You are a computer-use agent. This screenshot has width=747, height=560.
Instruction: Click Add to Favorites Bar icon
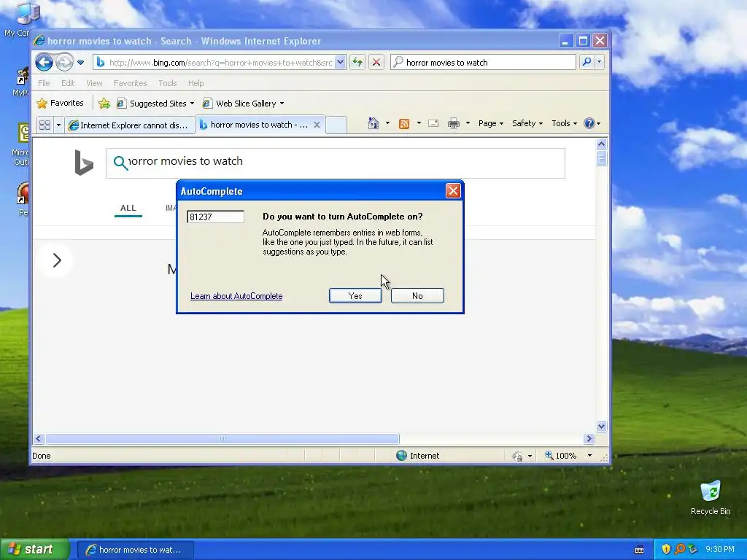pos(104,104)
